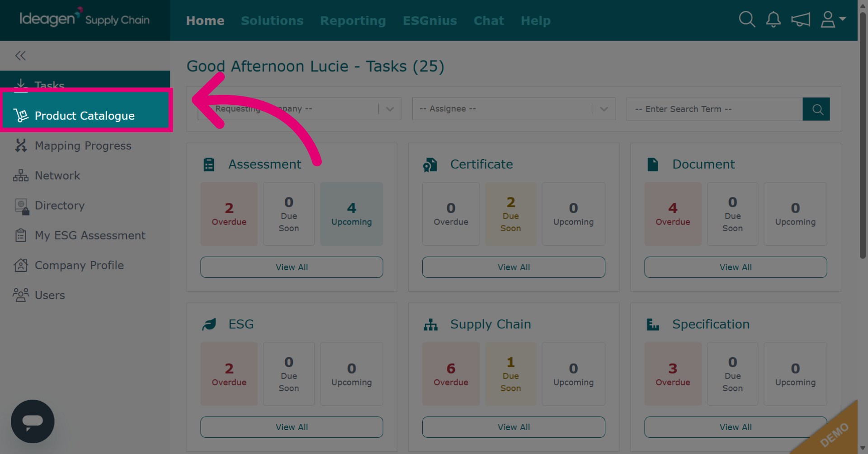Open the chat widget bubble
Screen dimensions: 868x454
coord(33,421)
